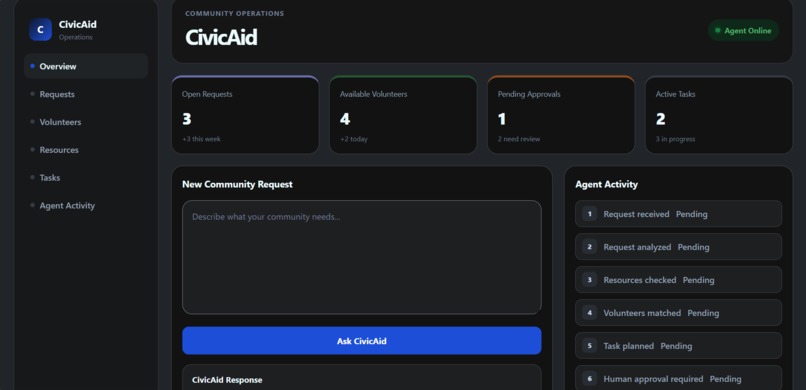The height and width of the screenshot is (390, 806).
Task: Click step number 2 badge
Action: pos(589,247)
